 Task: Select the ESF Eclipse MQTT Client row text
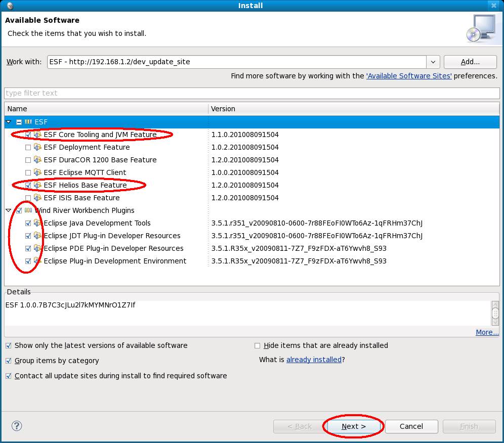pyautogui.click(x=85, y=172)
